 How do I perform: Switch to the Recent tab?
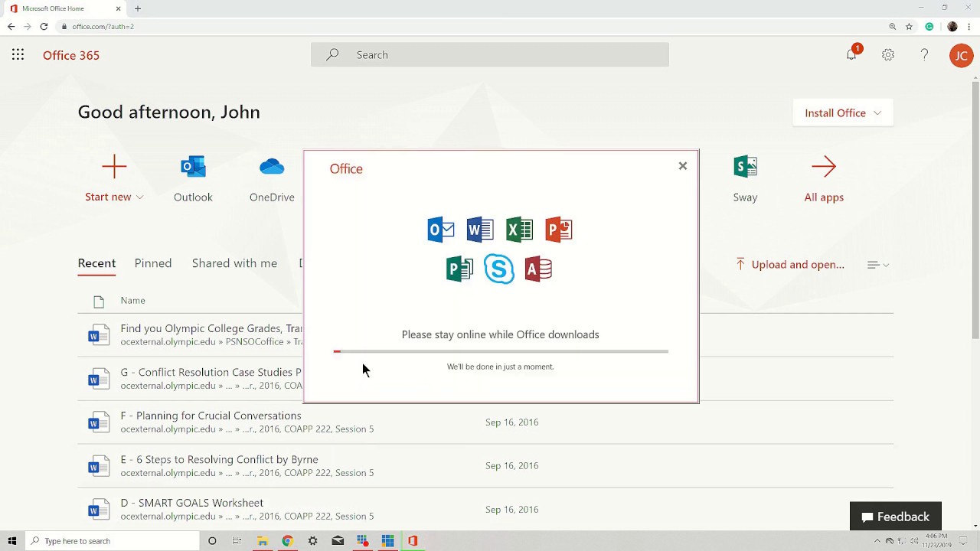(x=96, y=263)
